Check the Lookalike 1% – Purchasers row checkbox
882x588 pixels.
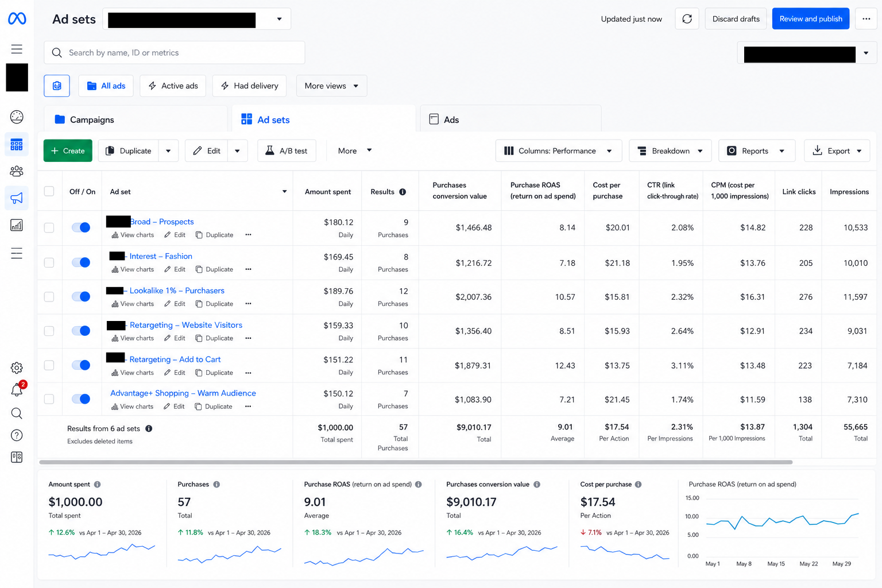[x=49, y=296]
